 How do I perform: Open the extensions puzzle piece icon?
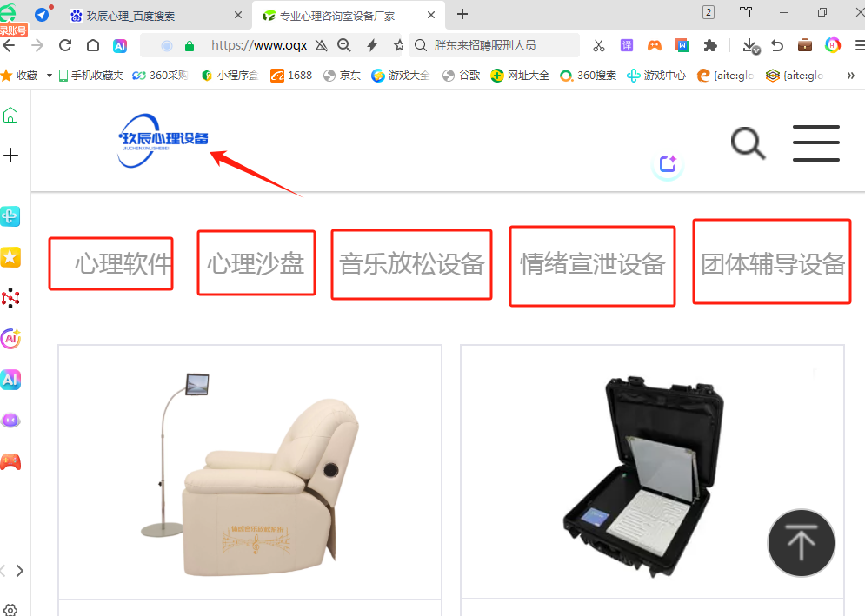click(x=710, y=45)
